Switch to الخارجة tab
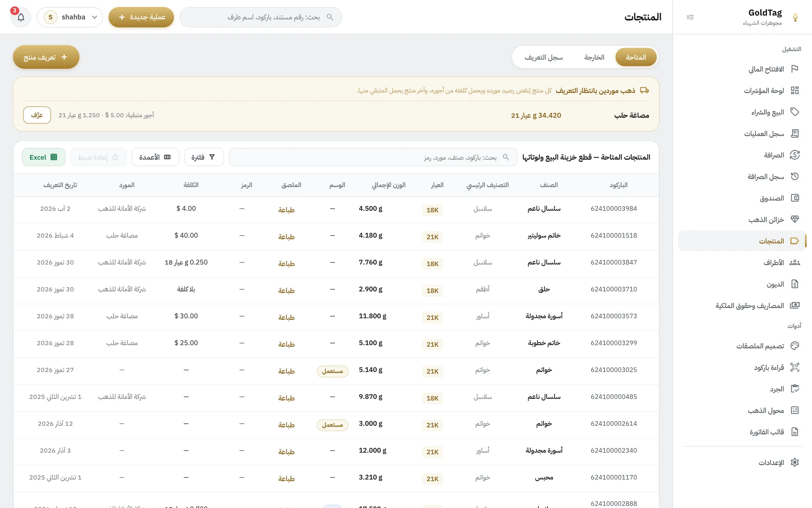The width and height of the screenshot is (812, 508). pos(594,57)
